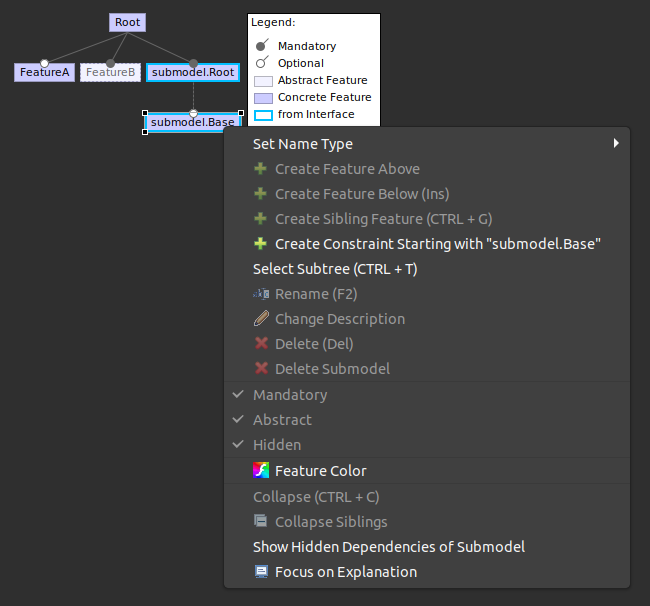Select the FeatureB node
This screenshot has width=650, height=606.
click(110, 72)
